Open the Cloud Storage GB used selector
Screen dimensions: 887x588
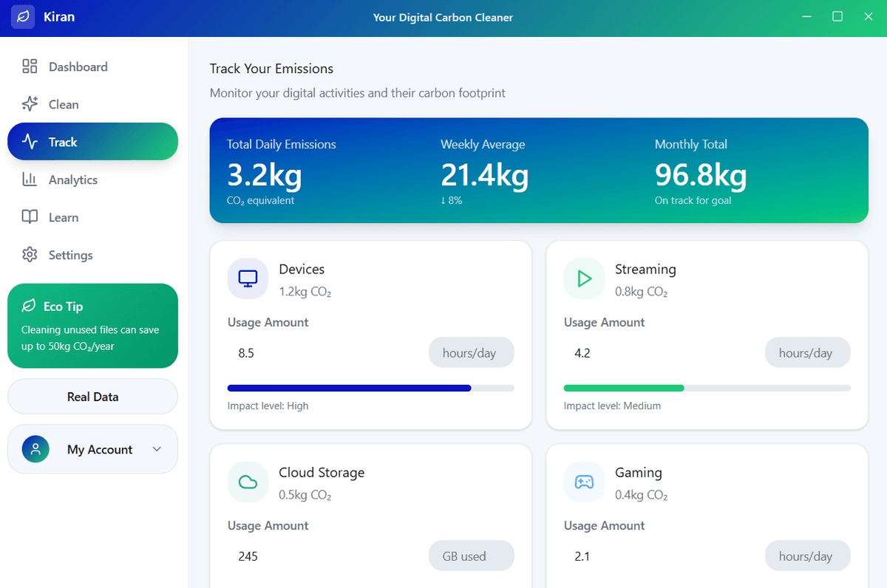click(471, 555)
